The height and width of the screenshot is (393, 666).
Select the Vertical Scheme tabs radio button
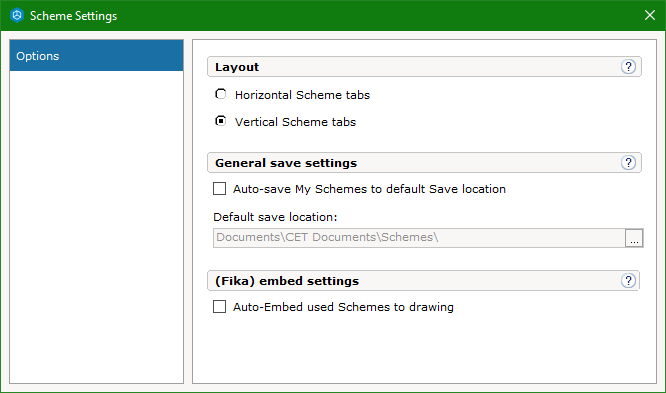(x=220, y=121)
